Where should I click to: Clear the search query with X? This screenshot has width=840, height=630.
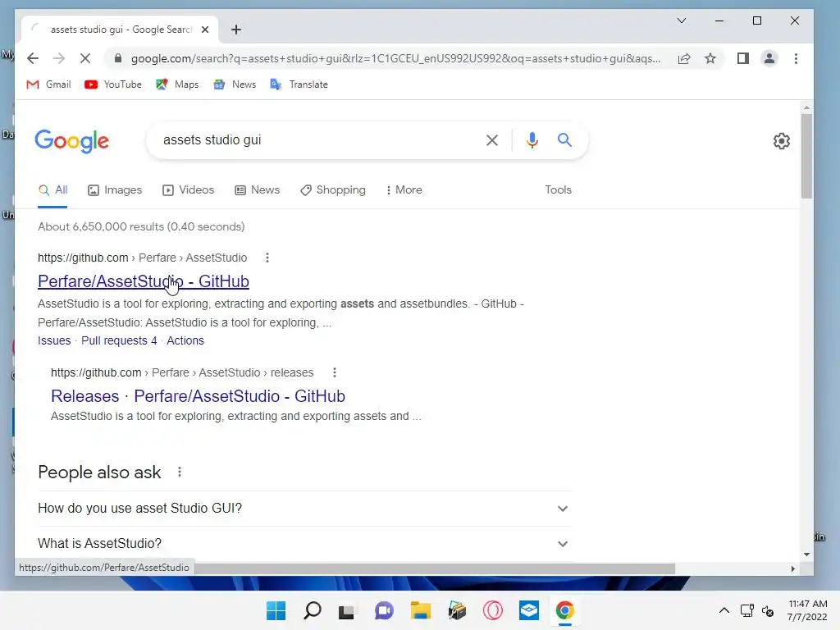point(492,140)
